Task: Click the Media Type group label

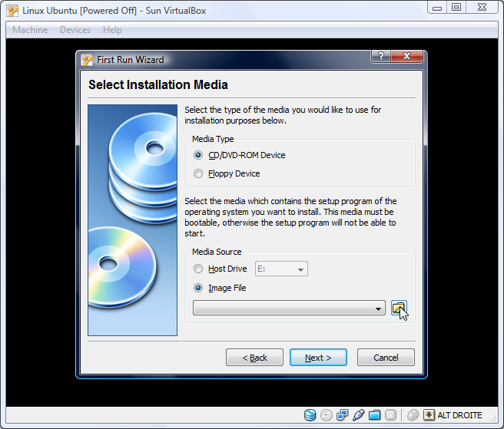Action: pos(213,139)
